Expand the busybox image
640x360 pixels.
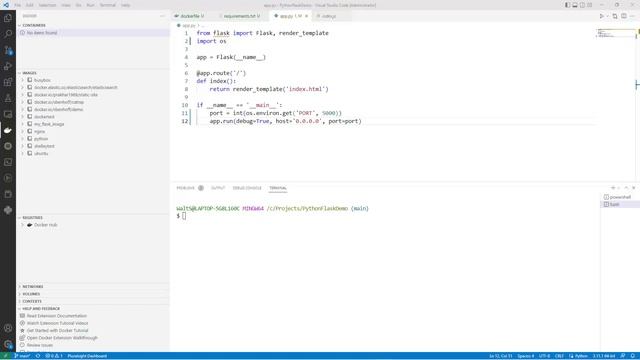22,80
